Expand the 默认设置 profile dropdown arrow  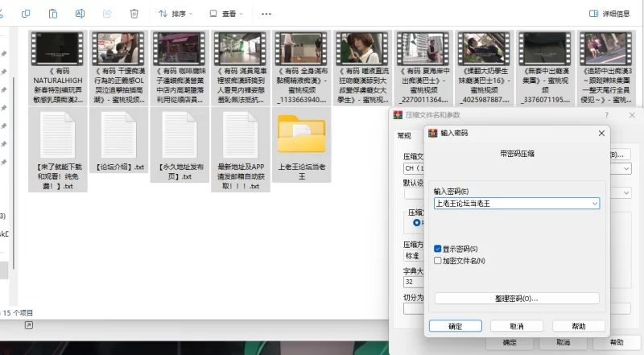point(626,192)
